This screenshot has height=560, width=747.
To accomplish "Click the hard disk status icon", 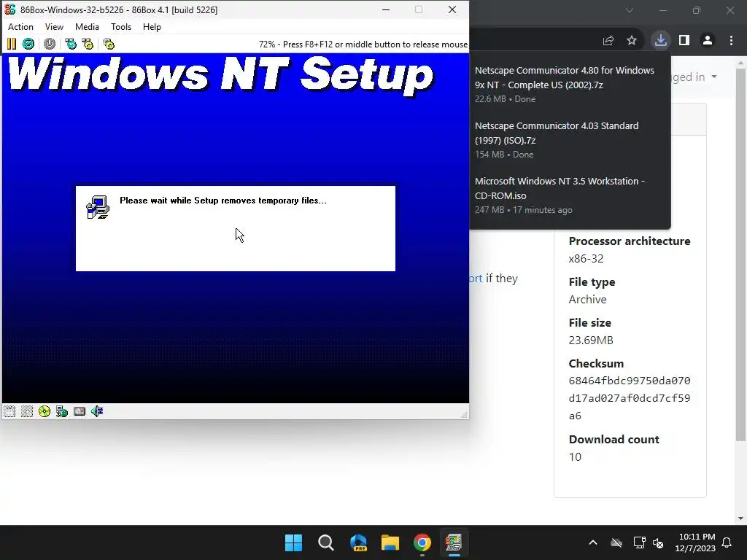I will click(x=80, y=411).
